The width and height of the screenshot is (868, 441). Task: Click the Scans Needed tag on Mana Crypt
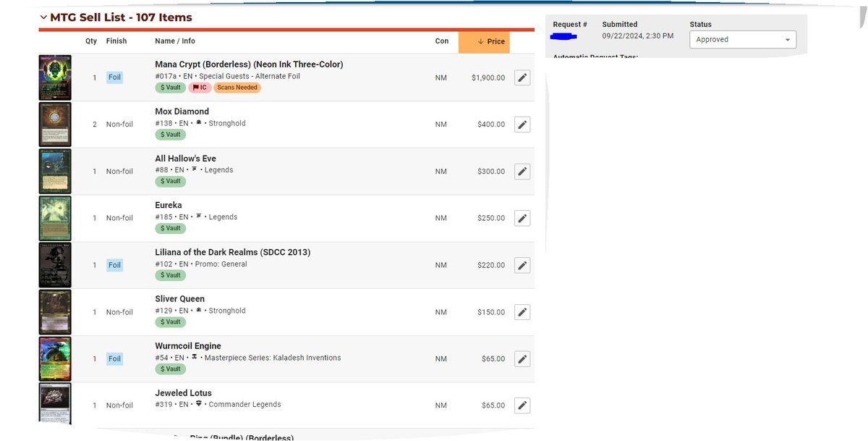click(x=237, y=88)
